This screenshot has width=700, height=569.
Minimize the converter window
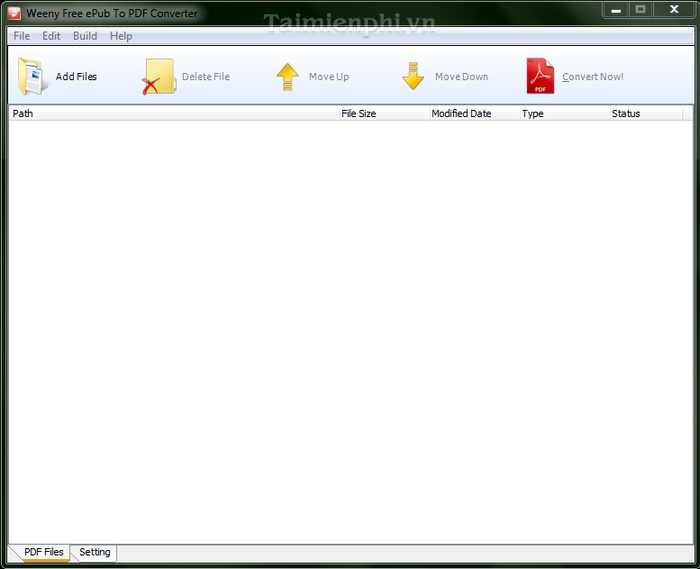[x=616, y=10]
